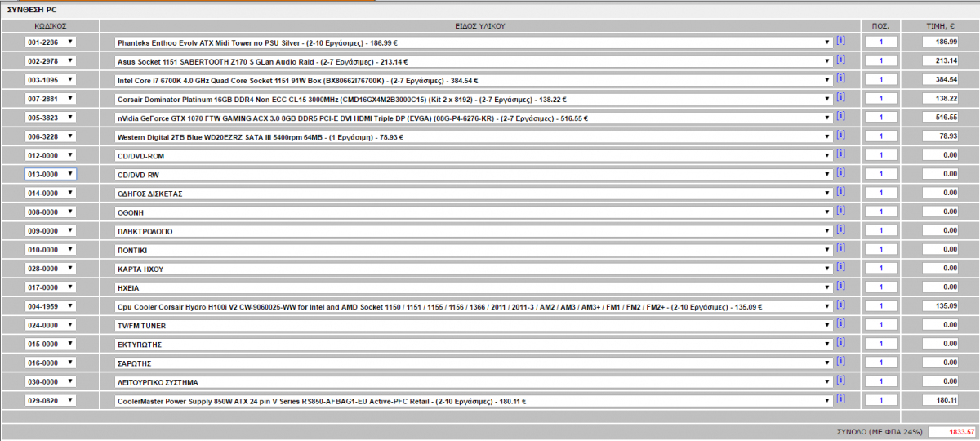Click the ΚΩΔΙΚΟΣ column header
Image resolution: width=980 pixels, height=441 pixels.
tap(51, 26)
